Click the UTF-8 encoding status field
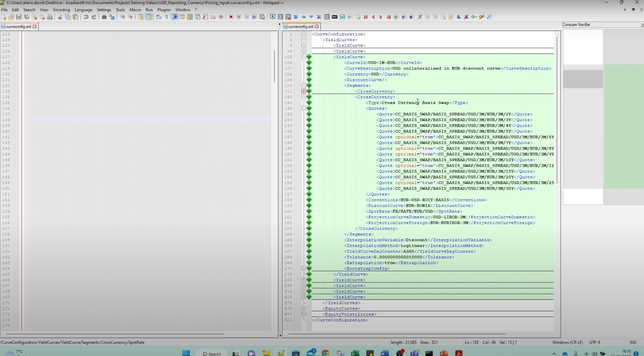This screenshot has height=356, width=644. point(594,342)
